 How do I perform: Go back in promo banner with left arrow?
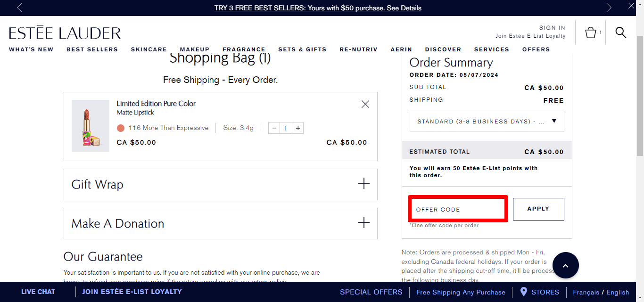[19, 7]
